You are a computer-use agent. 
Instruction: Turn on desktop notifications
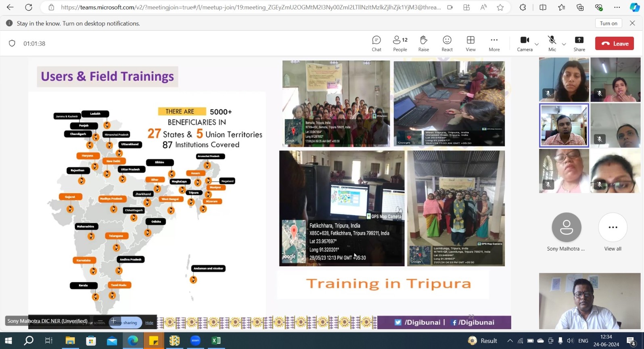click(x=608, y=23)
